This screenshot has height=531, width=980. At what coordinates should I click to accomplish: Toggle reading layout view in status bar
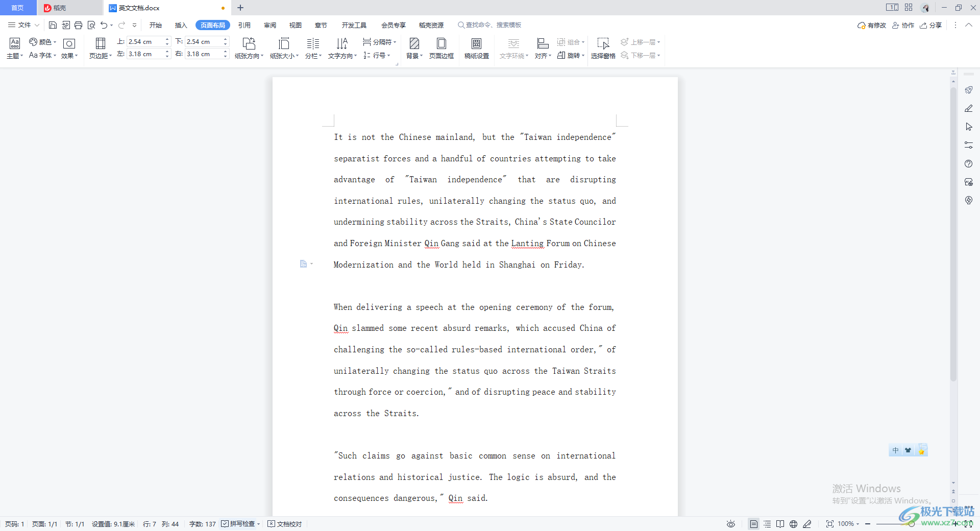pos(780,524)
